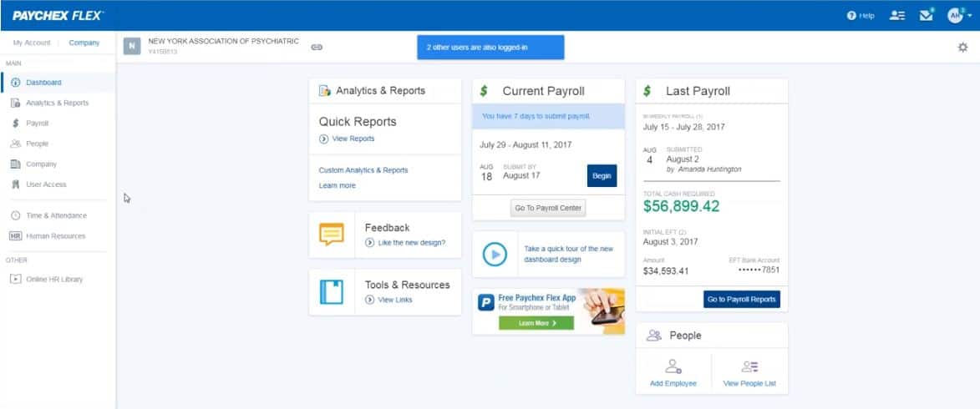
Task: Click the Free Paychex Flex App banner
Action: [x=548, y=311]
